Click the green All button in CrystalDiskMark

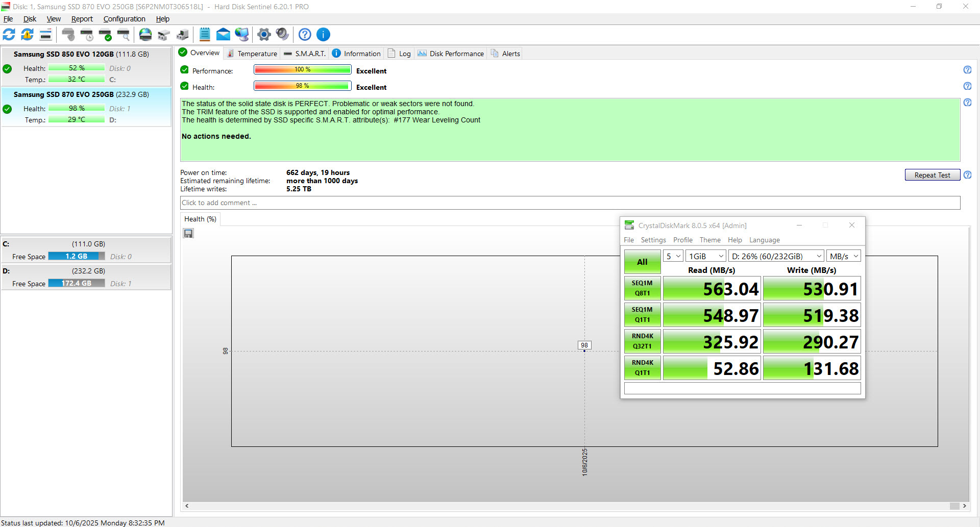[x=642, y=262]
